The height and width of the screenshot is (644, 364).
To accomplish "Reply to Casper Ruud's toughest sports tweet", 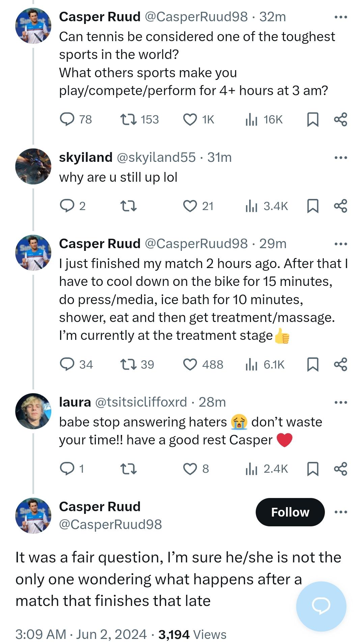I will 67,119.
